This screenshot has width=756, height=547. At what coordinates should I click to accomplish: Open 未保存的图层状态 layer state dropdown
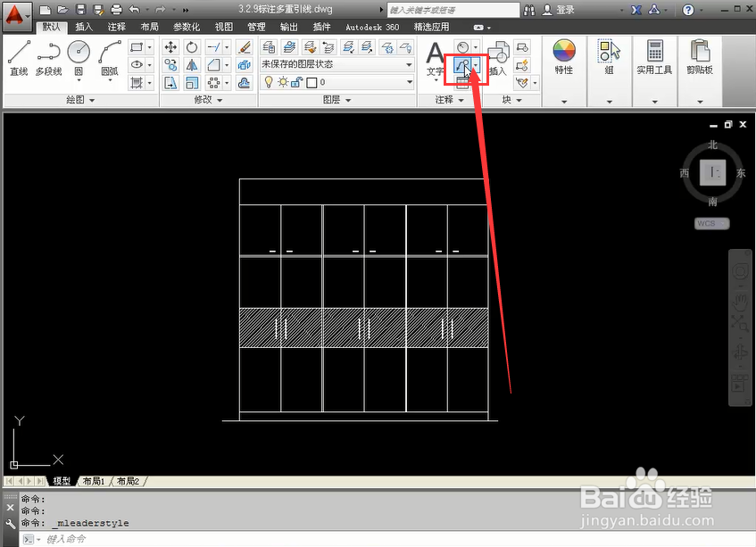pos(337,64)
